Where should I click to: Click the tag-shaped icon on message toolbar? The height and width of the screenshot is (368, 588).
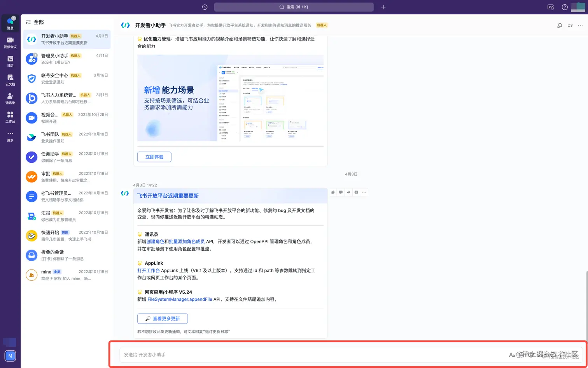coord(356,192)
